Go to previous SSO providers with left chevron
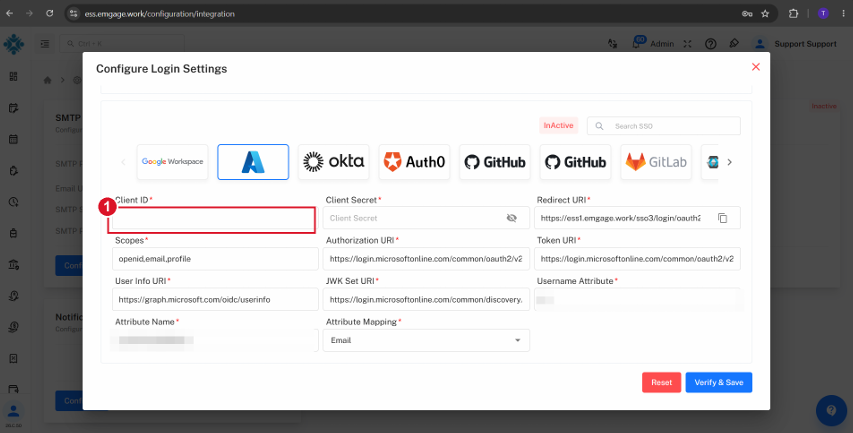Image resolution: width=853 pixels, height=433 pixels. point(123,162)
